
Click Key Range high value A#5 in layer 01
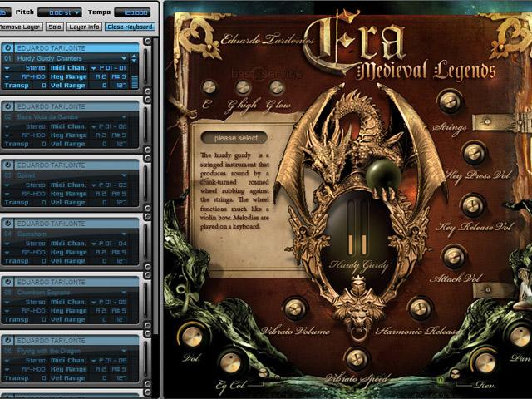coord(120,76)
